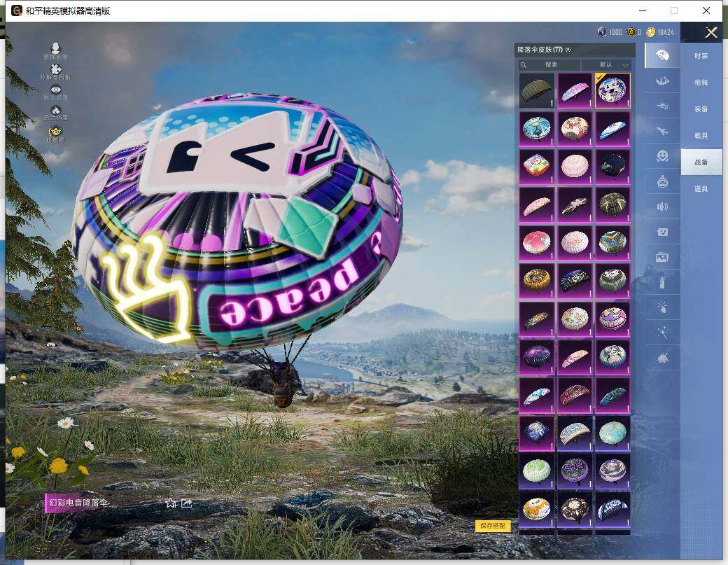The height and width of the screenshot is (565, 728).
Task: Select the magic wand sparkle category icon
Action: 662,333
